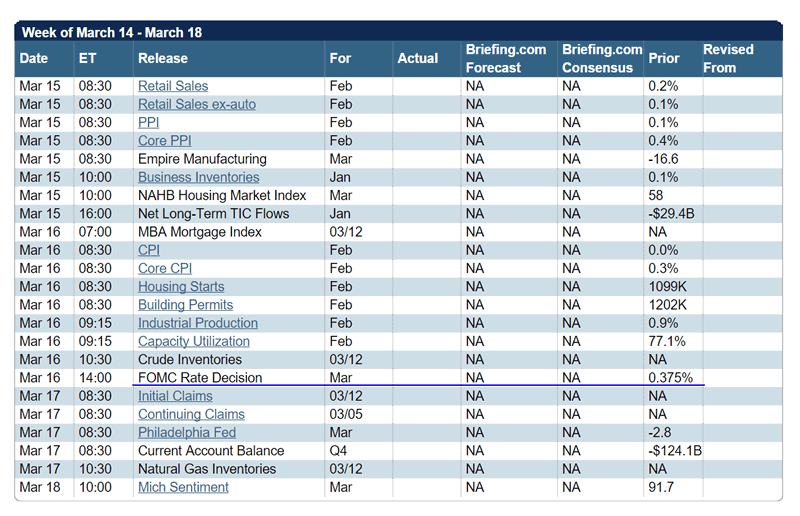This screenshot has height=516, width=800.
Task: Select the FOMC Rate Decision row text
Action: (200, 378)
